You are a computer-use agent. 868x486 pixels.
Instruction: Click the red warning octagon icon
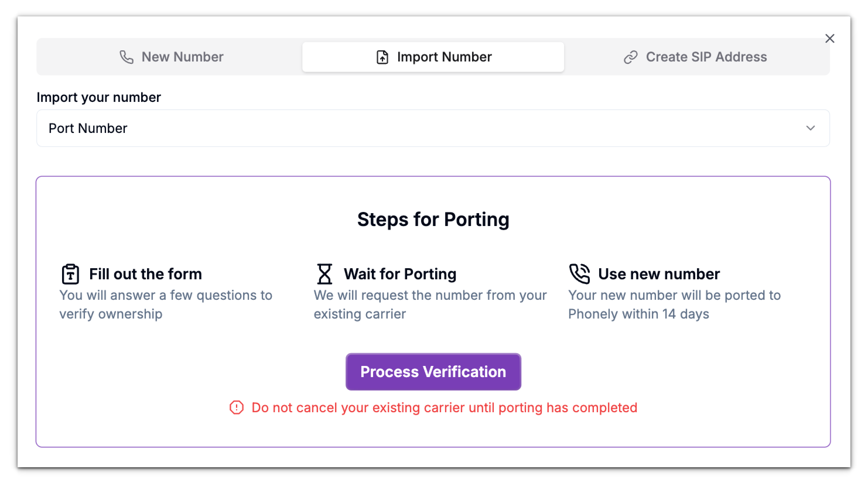[237, 408]
